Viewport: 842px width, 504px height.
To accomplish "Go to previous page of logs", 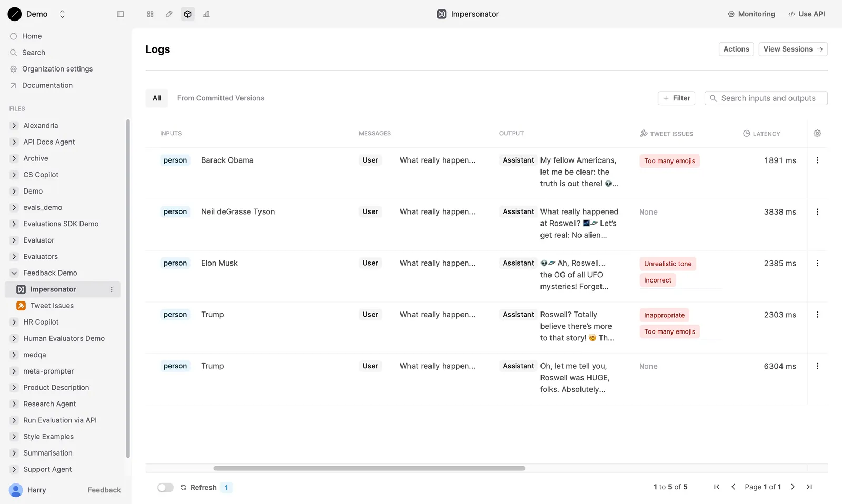I will 733,487.
